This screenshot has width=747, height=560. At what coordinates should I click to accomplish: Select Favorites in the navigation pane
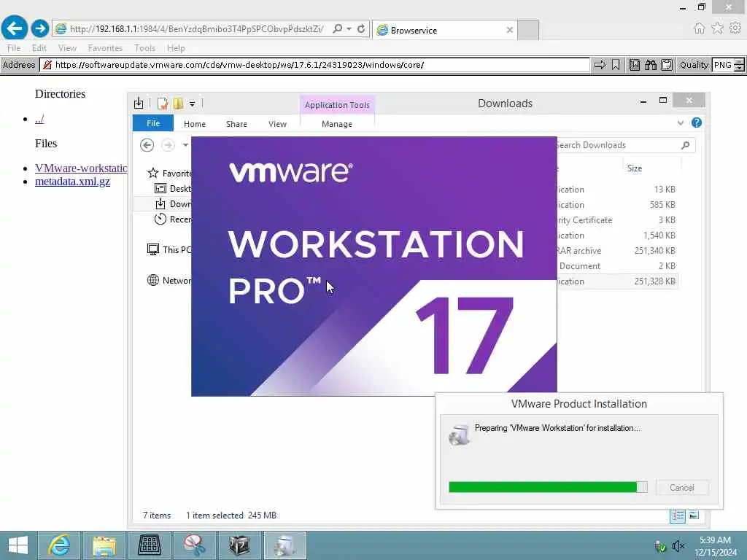tap(169, 174)
